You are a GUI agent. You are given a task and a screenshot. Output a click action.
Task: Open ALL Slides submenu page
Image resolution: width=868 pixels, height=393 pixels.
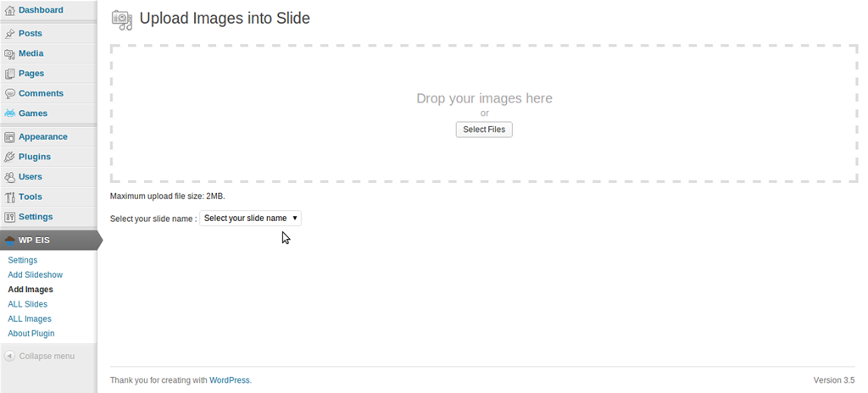28,304
